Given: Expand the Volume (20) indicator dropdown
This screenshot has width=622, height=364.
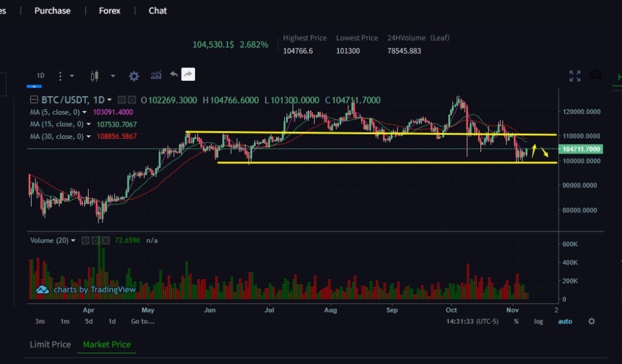Looking at the screenshot, I should click(x=73, y=241).
